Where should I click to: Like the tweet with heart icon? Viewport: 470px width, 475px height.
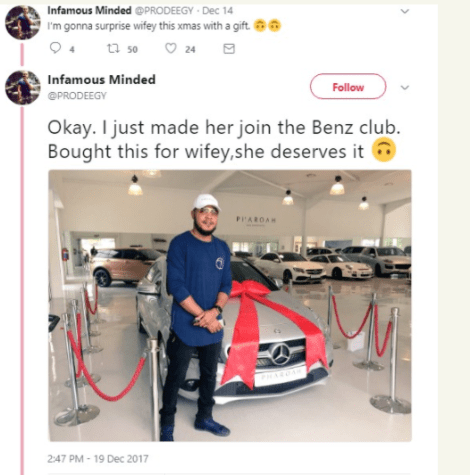coord(171,49)
